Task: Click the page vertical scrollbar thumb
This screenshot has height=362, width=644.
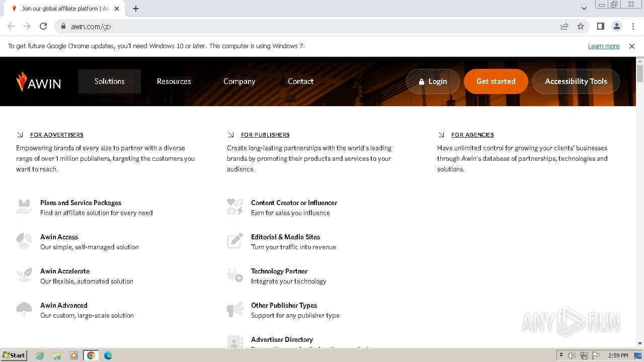Action: (x=640, y=73)
